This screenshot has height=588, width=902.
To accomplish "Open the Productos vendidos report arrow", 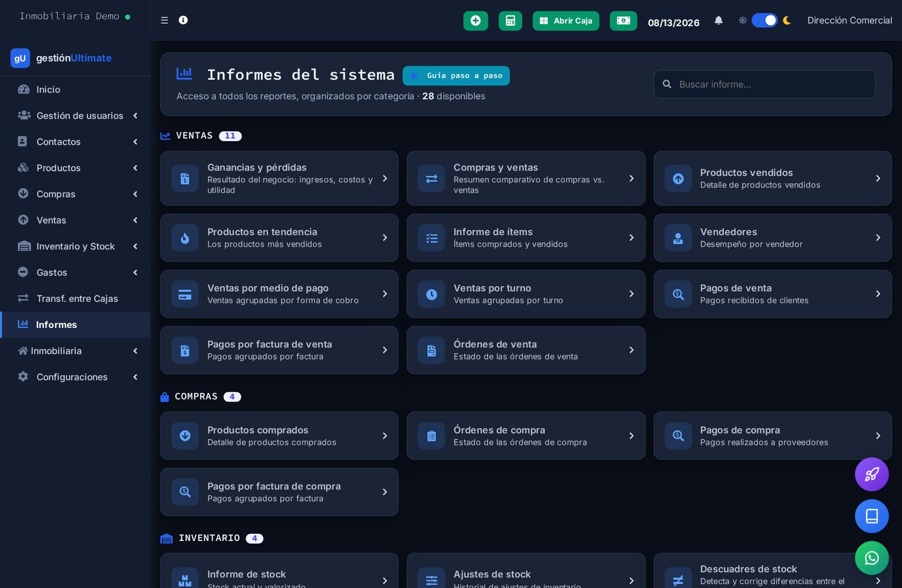I will pyautogui.click(x=878, y=178).
